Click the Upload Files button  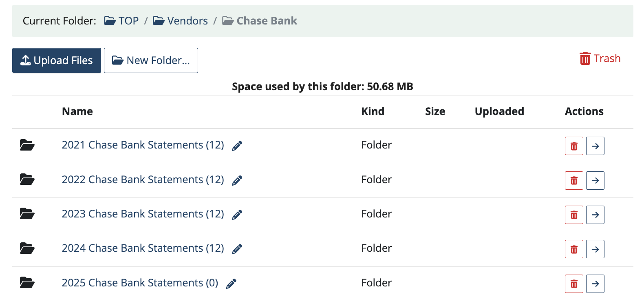point(57,60)
